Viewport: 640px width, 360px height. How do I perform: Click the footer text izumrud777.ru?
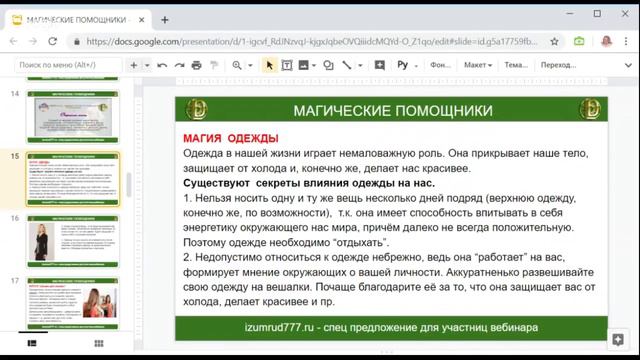pos(279,327)
